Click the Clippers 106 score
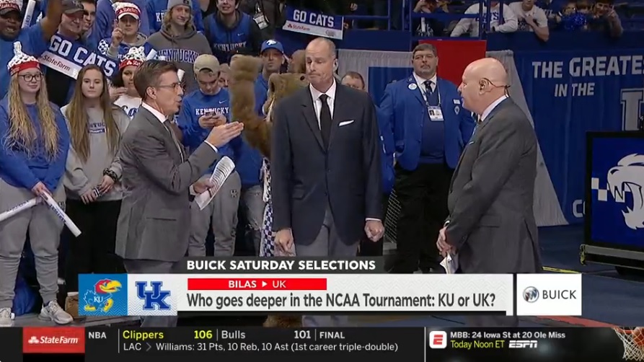The width and height of the screenshot is (644, 362). click(167, 335)
